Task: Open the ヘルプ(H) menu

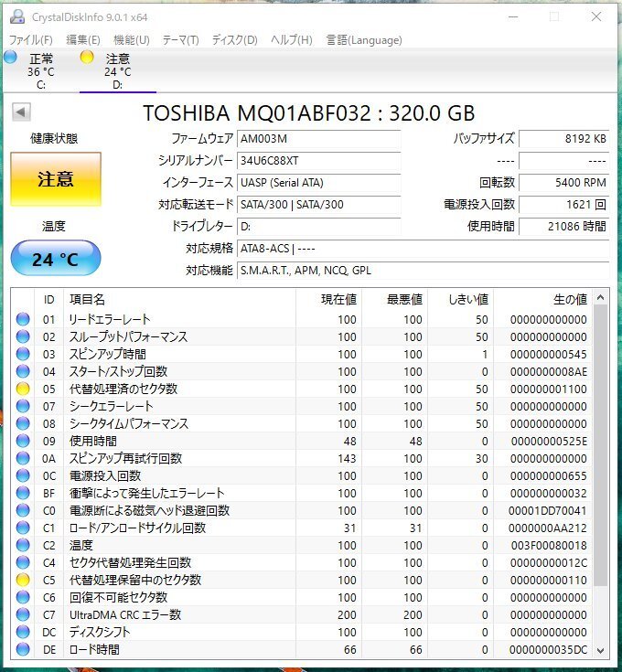Action: click(x=292, y=40)
